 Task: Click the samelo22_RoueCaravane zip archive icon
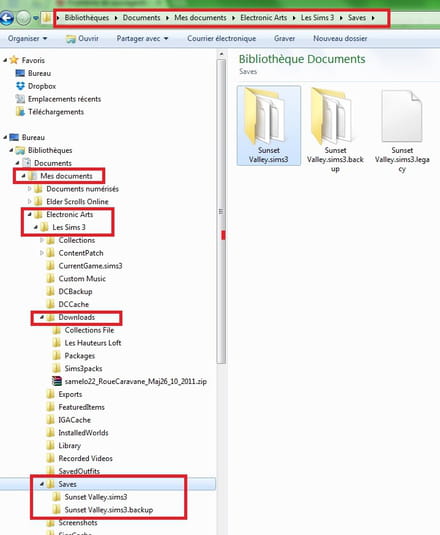point(57,381)
